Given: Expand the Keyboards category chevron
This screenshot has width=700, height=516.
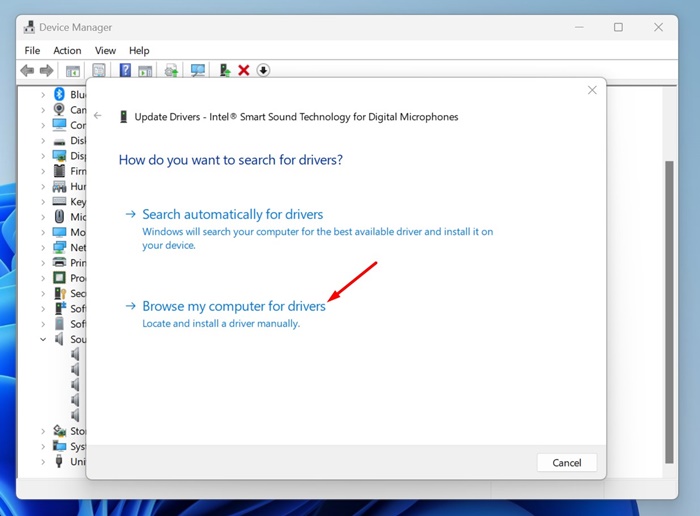Looking at the screenshot, I should coord(43,202).
